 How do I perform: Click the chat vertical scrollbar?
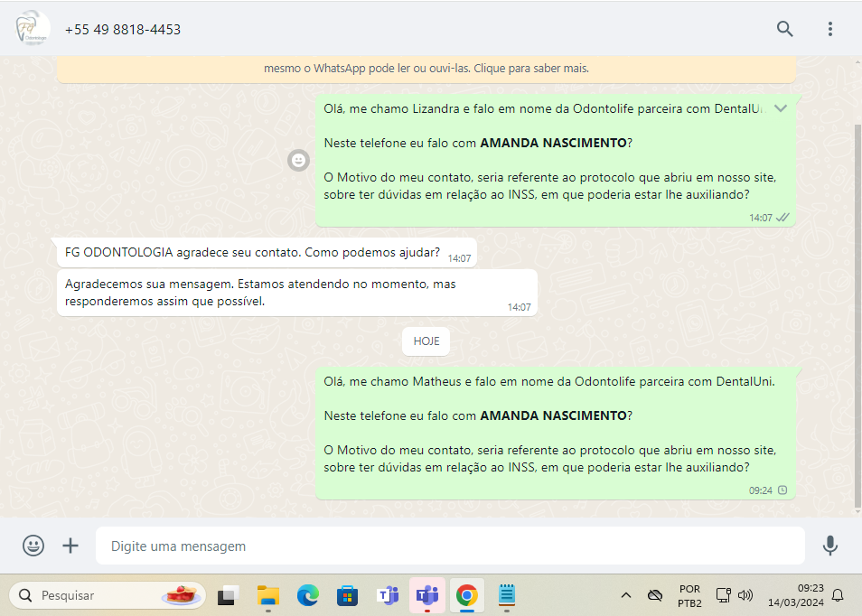[857, 316]
